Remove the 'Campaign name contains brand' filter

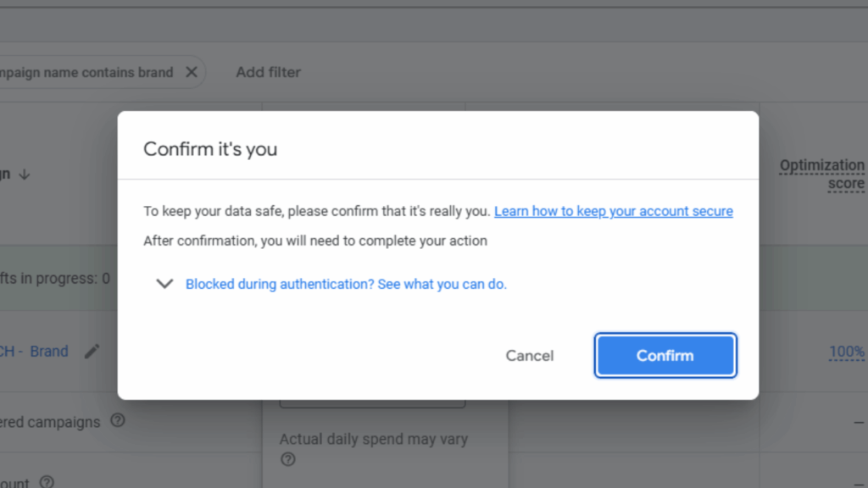coord(192,72)
